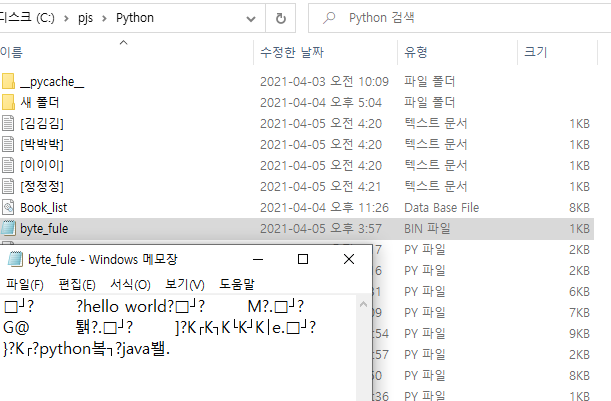This screenshot has height=401, width=611.
Task: Select the byte_fule file name in Explorer
Action: coord(44,229)
